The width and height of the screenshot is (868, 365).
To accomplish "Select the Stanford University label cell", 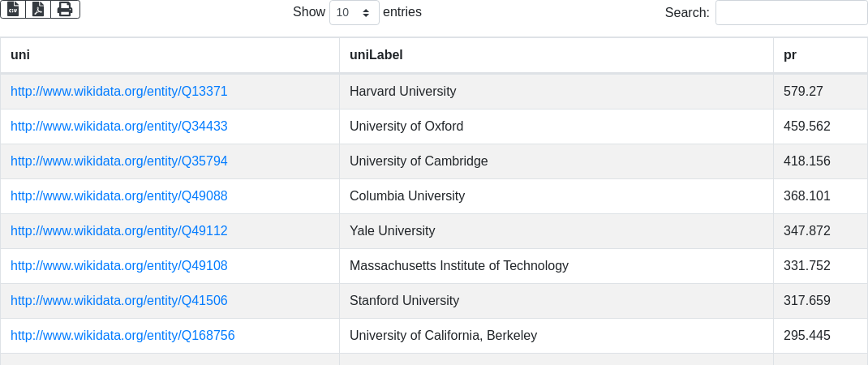I will pos(404,301).
